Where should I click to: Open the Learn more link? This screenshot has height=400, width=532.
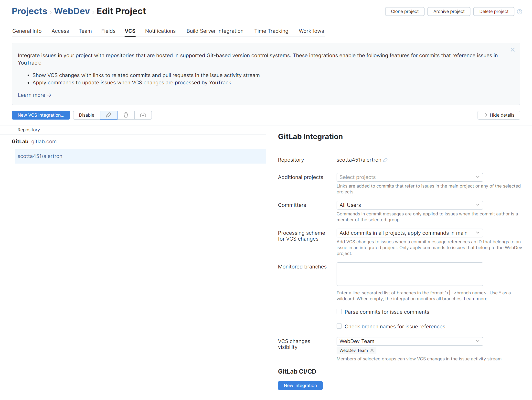tap(34, 95)
